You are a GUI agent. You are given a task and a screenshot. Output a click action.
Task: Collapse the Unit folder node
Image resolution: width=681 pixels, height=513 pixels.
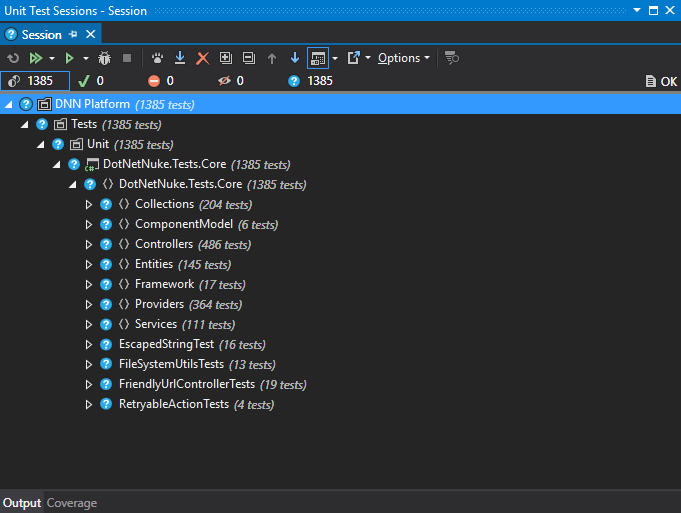pyautogui.click(x=41, y=145)
